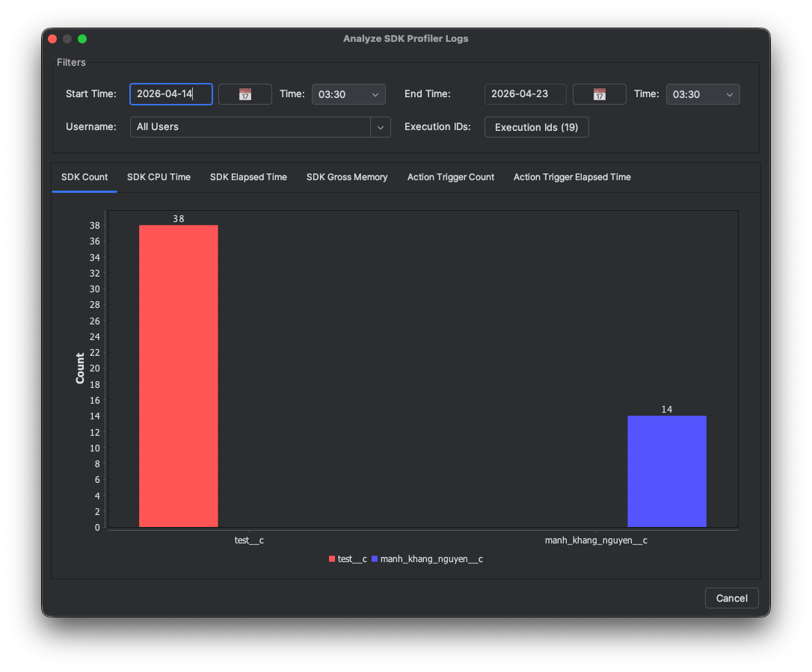Click the End Time date field

tap(525, 94)
